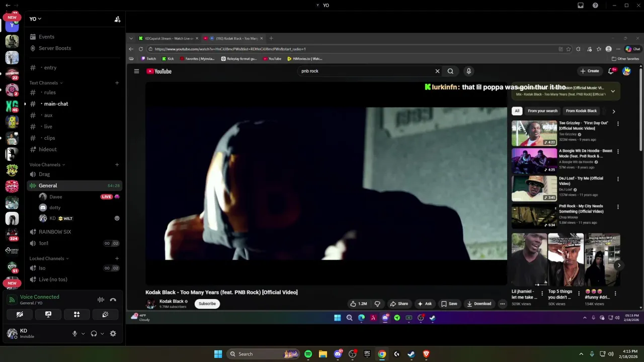
Task: Open the YouTube hamburger guide menu
Action: point(136,71)
